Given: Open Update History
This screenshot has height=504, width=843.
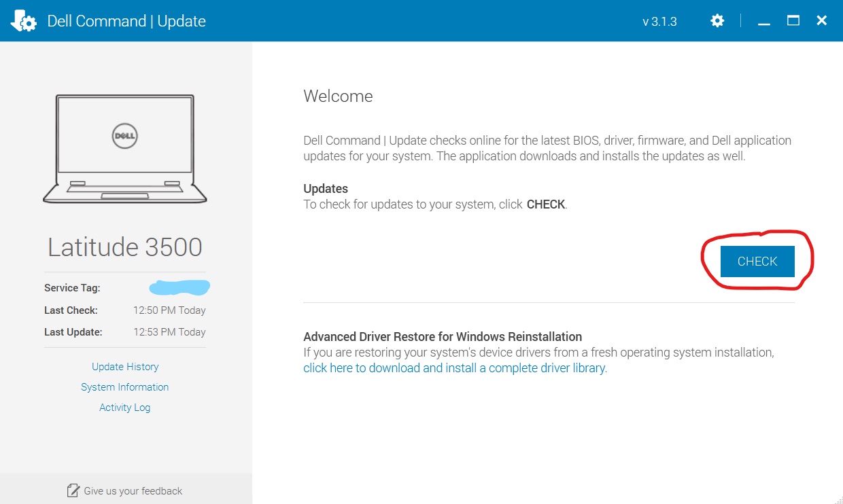Looking at the screenshot, I should pos(125,366).
